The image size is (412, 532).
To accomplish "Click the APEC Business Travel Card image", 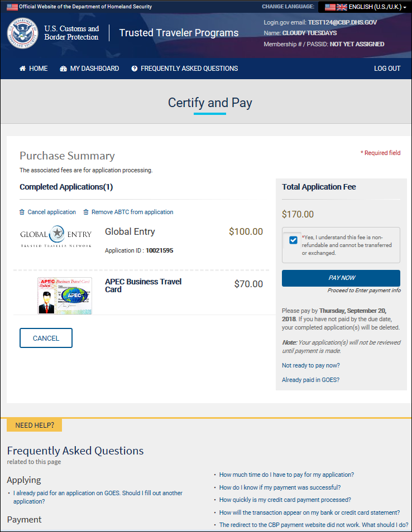I will pos(65,296).
